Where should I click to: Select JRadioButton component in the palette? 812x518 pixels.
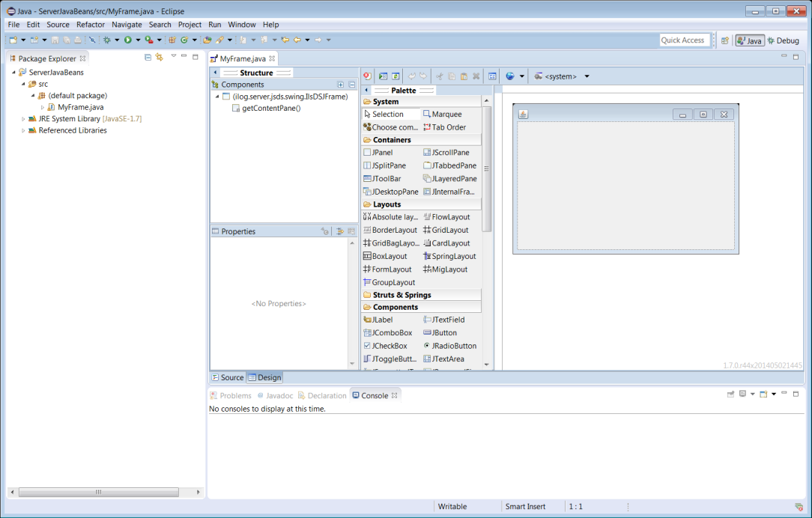[454, 346]
